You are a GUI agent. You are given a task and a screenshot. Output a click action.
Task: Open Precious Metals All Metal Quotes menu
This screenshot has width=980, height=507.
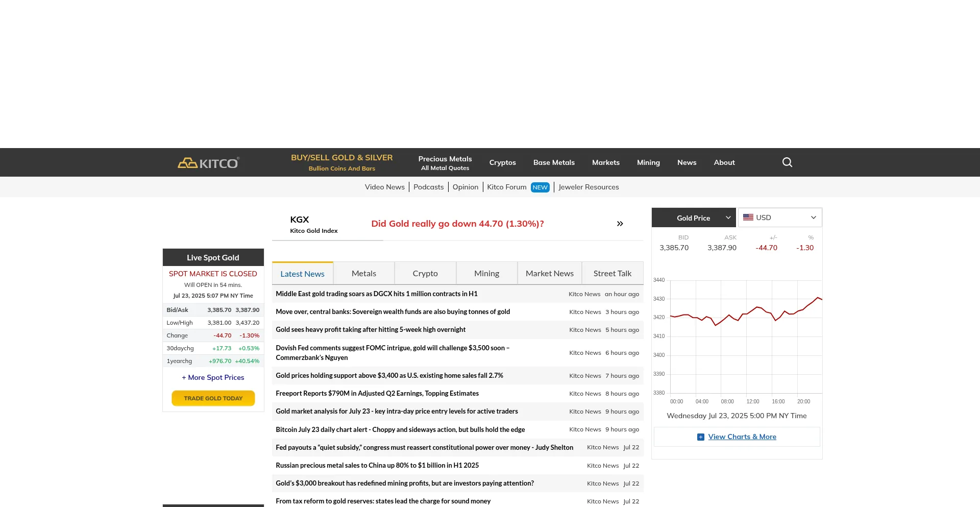pos(445,163)
